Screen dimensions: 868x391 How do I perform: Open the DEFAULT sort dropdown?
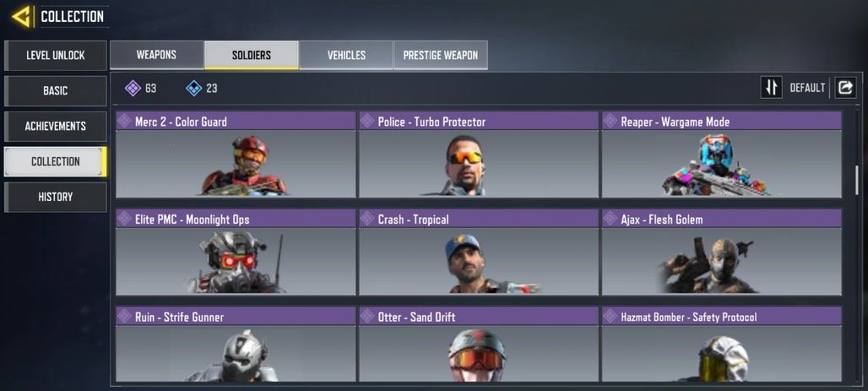coord(807,88)
